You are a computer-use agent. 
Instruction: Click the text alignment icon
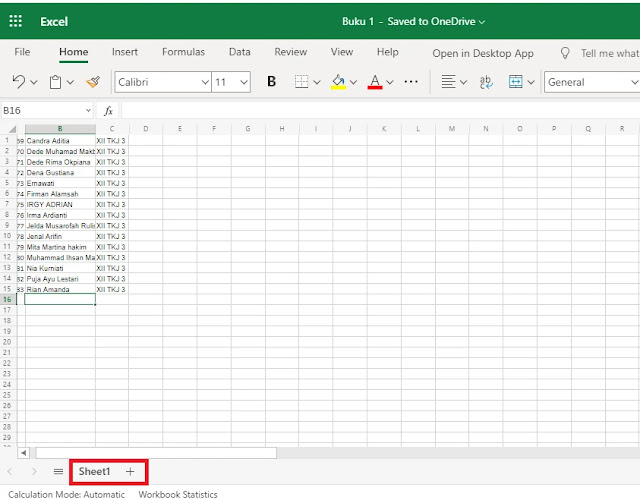(x=449, y=82)
